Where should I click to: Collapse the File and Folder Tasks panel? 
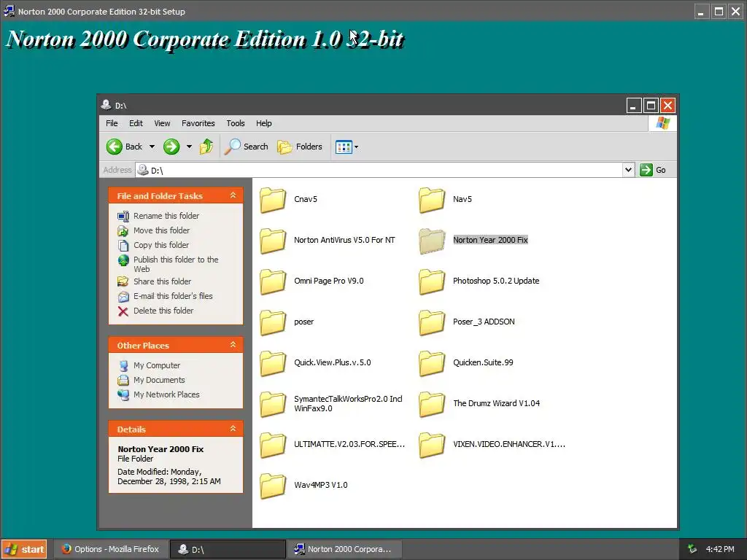(233, 195)
